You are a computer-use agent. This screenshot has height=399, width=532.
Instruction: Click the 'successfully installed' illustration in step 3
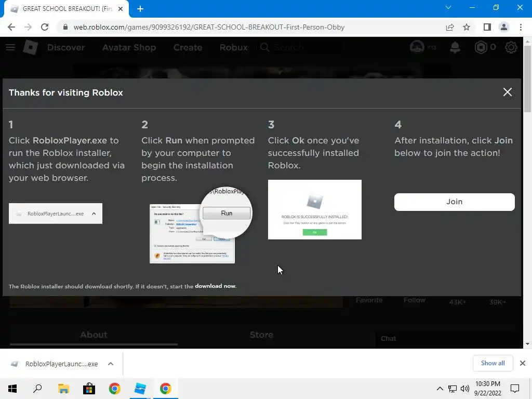click(315, 210)
